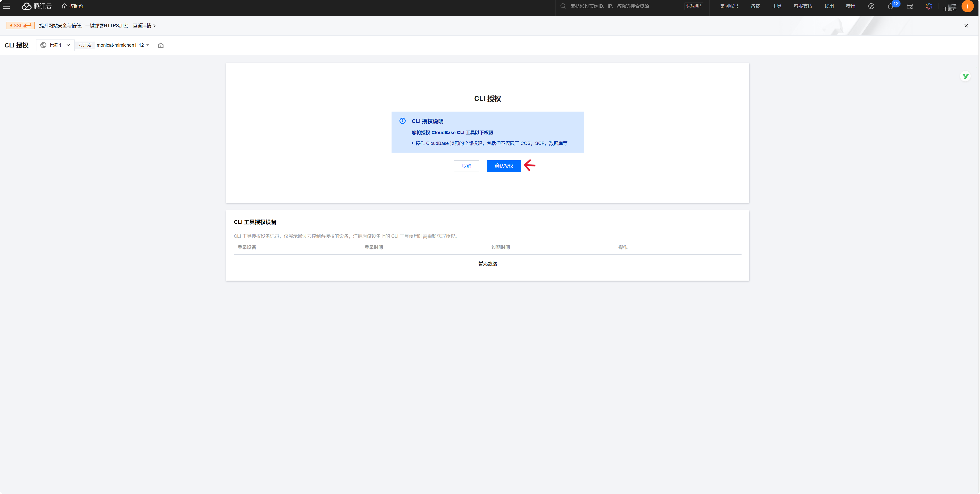Image resolution: width=980 pixels, height=494 pixels.
Task: Open 查看详情 link in SSL banner
Action: [144, 25]
